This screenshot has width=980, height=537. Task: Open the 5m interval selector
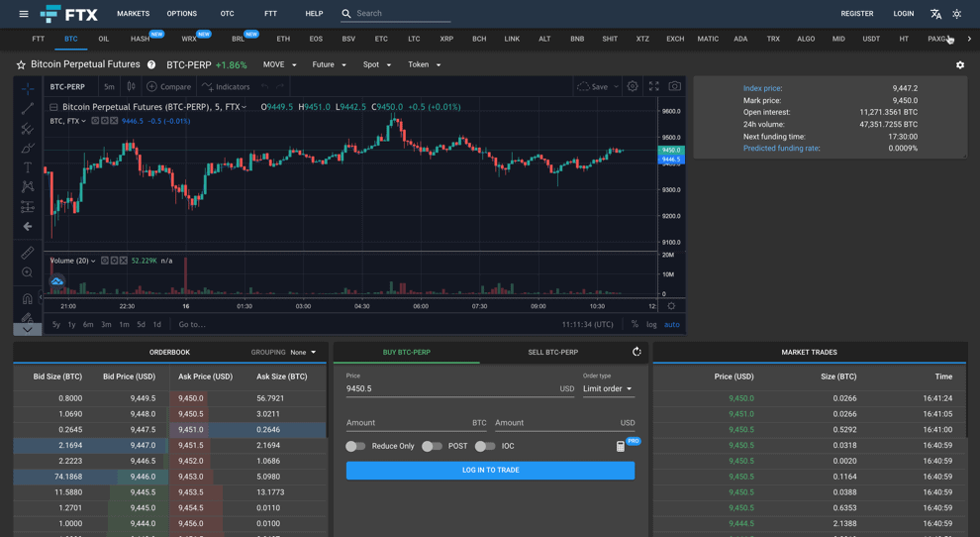pyautogui.click(x=109, y=86)
